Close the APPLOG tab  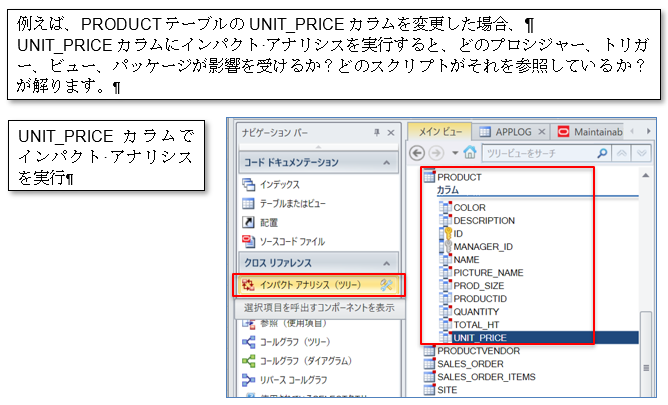tap(543, 132)
